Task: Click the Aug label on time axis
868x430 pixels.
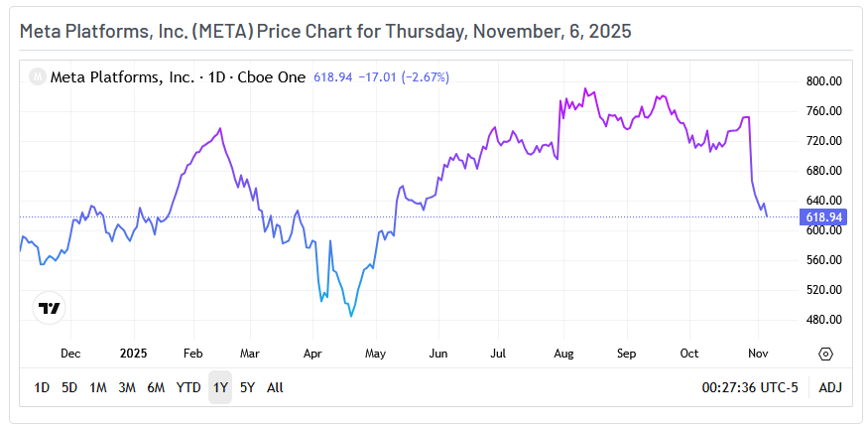Action: 563,353
